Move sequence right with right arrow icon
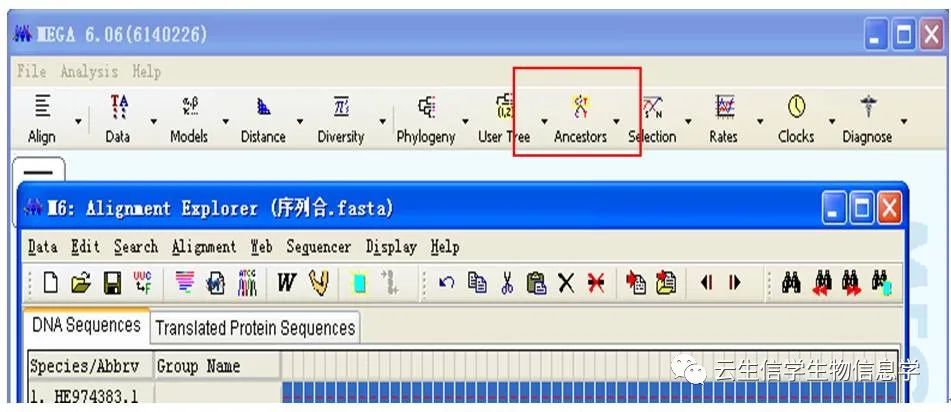Screen dimensions: 951x412 pyautogui.click(x=735, y=283)
